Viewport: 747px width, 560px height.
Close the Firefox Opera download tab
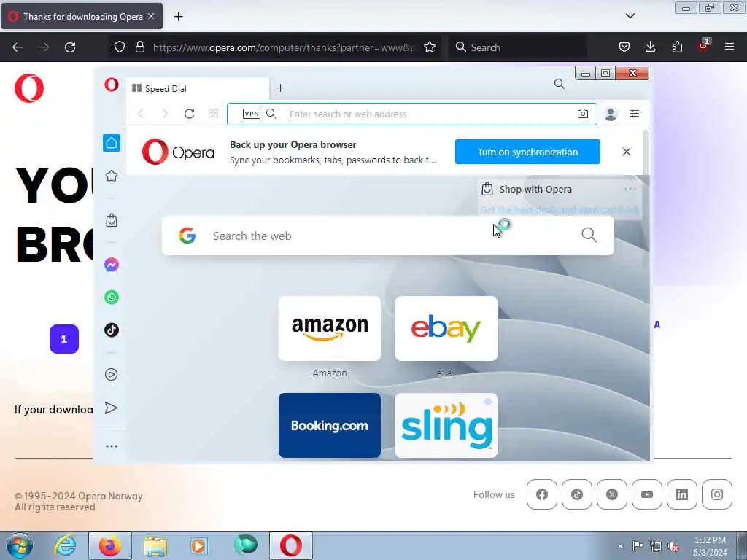(151, 16)
